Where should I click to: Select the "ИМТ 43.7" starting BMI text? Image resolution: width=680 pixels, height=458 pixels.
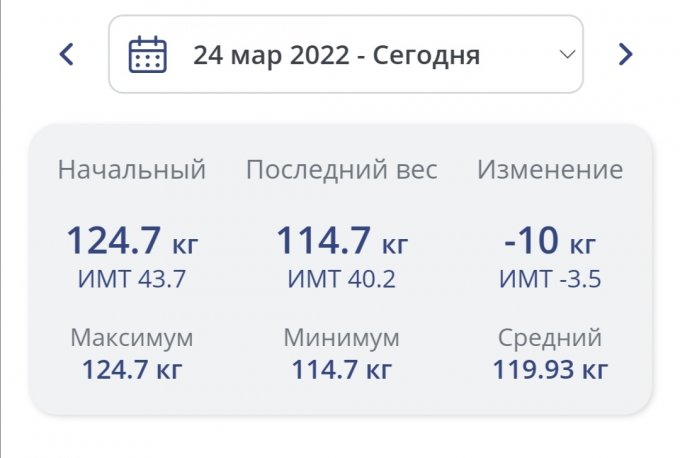(132, 280)
